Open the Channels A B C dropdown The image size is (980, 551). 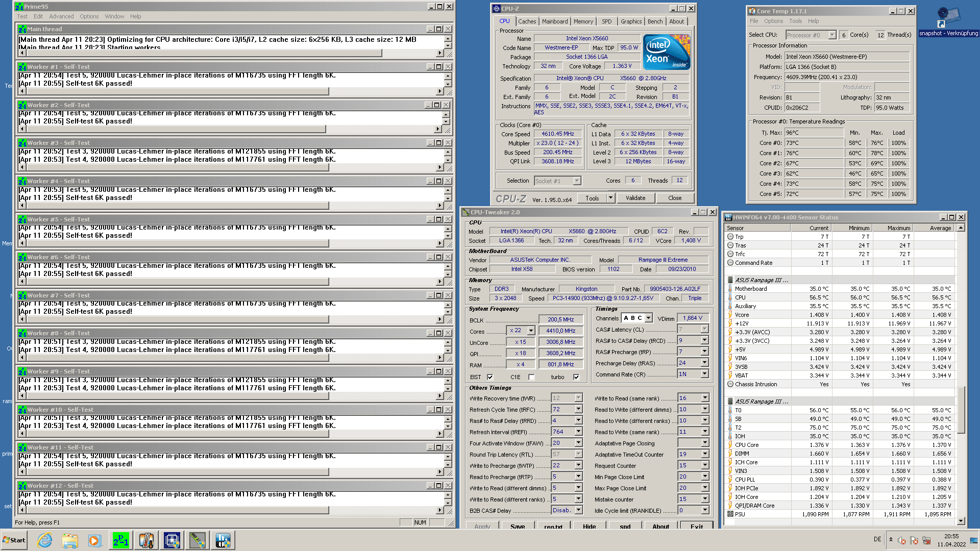tap(649, 318)
